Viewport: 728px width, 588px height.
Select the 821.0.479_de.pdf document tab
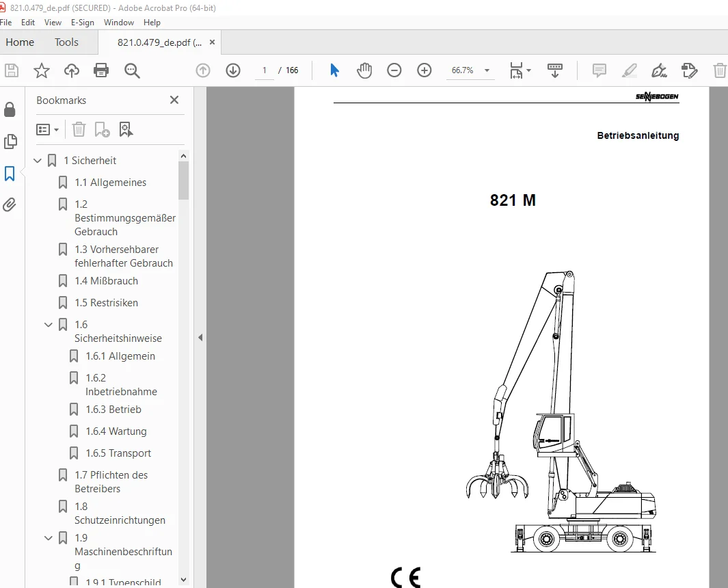(159, 42)
